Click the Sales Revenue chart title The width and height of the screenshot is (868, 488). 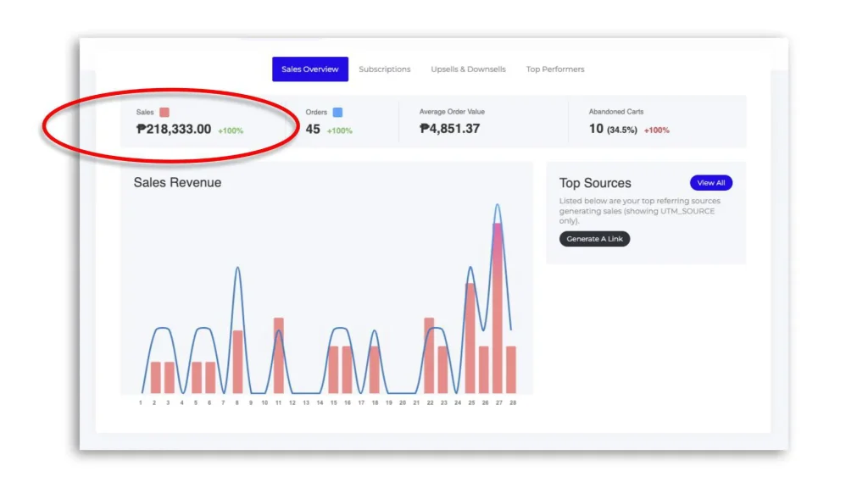pyautogui.click(x=177, y=183)
